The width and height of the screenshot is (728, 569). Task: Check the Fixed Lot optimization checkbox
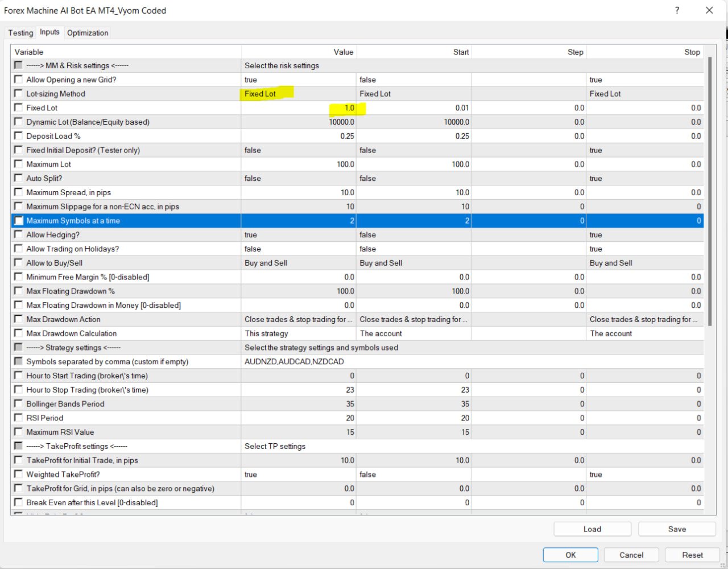click(18, 108)
